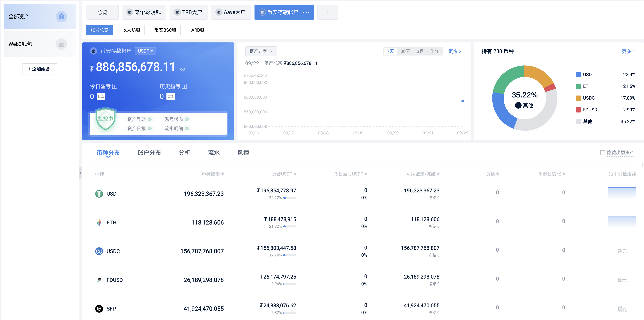Add a new tab with plus button
Image resolution: width=644 pixels, height=320 pixels.
coord(328,12)
